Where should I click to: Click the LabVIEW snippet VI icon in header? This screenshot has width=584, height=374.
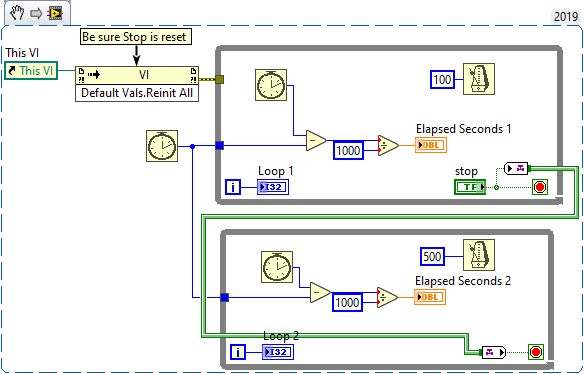click(x=55, y=13)
